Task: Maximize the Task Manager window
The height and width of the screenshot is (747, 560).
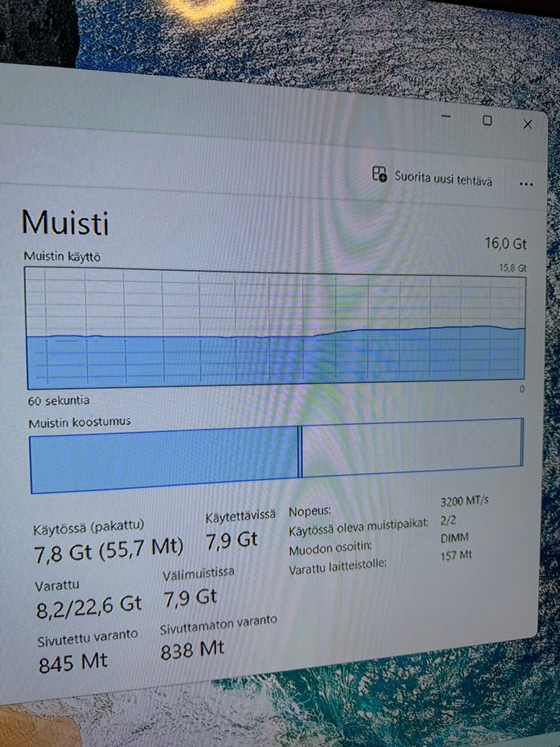Action: [x=487, y=120]
